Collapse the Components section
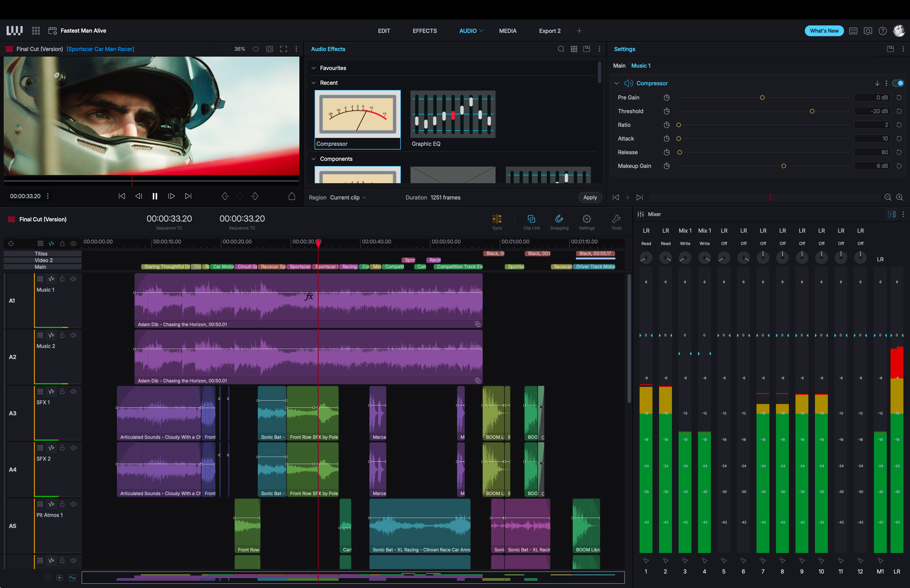This screenshot has width=910, height=588. [x=314, y=159]
